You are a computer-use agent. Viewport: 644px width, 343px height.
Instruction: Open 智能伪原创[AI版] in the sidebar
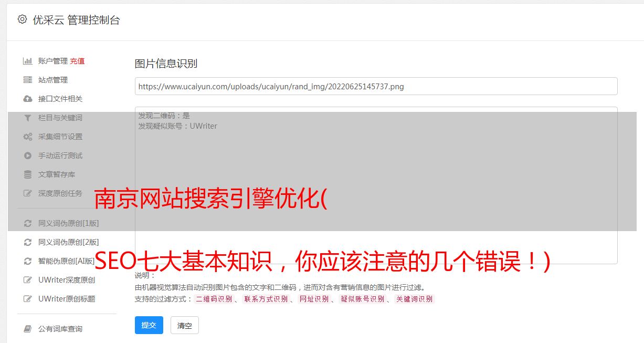coord(66,261)
